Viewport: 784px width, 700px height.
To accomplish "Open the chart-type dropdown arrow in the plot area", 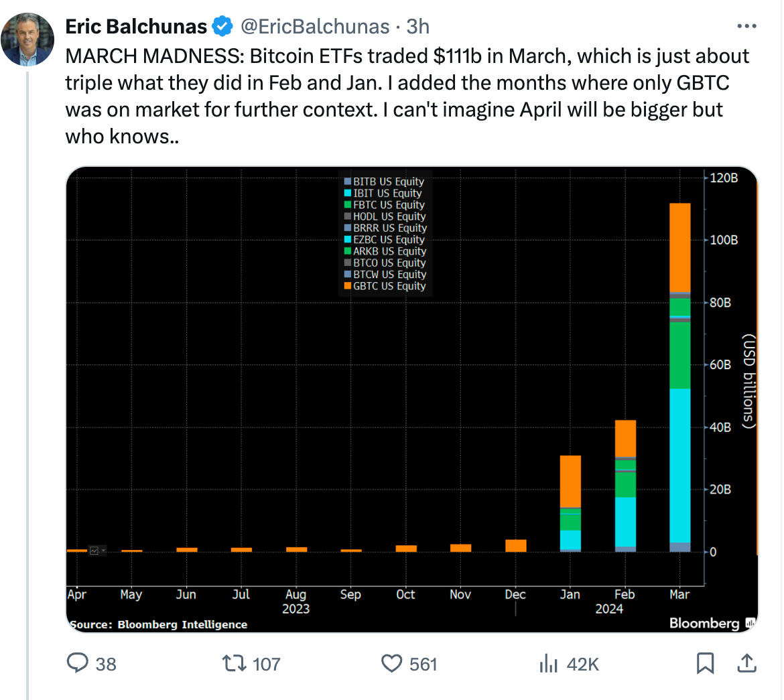I will click(x=103, y=550).
